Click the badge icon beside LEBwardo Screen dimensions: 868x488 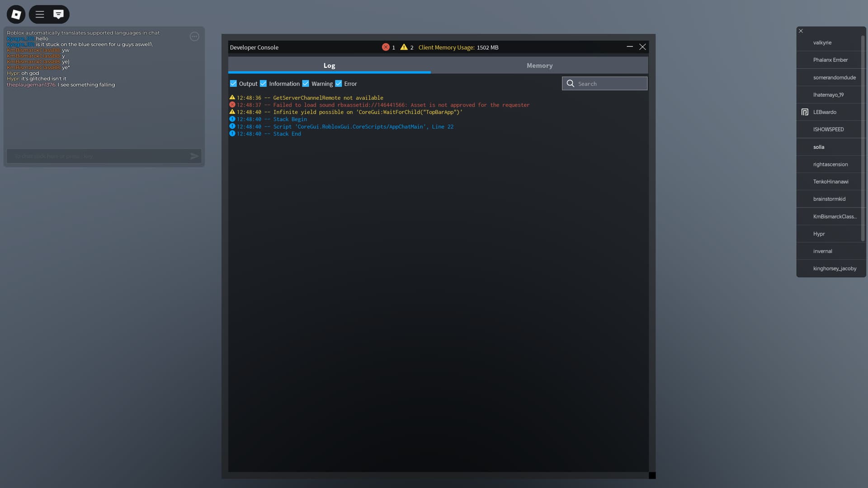point(805,112)
